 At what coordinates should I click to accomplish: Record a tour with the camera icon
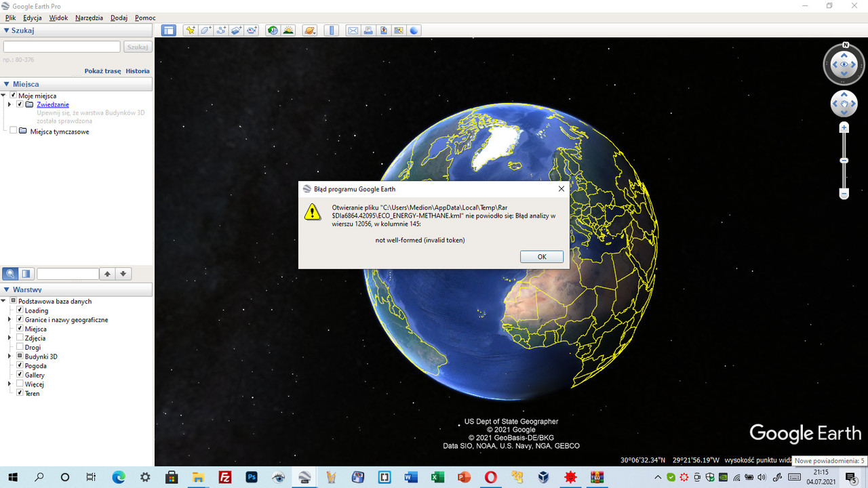click(x=252, y=30)
